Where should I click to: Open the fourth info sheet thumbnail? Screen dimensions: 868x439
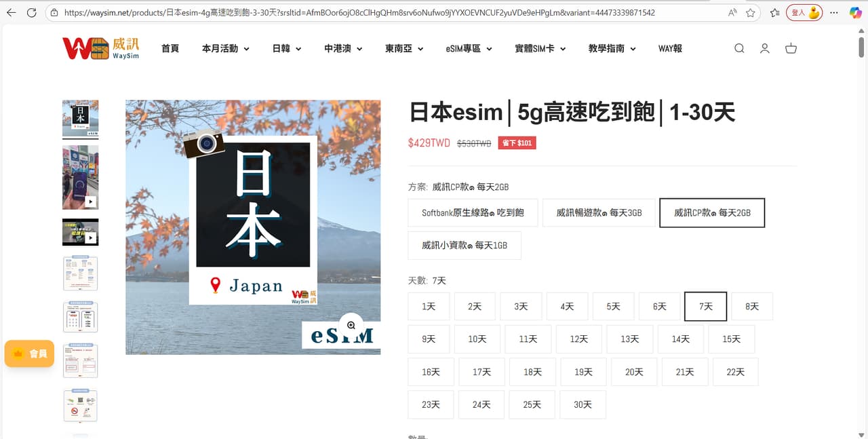pos(80,273)
